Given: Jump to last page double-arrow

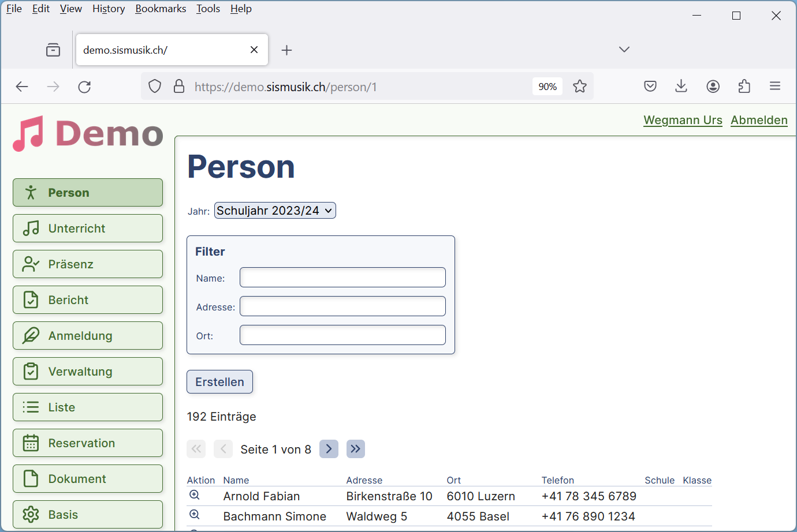Looking at the screenshot, I should [x=355, y=449].
